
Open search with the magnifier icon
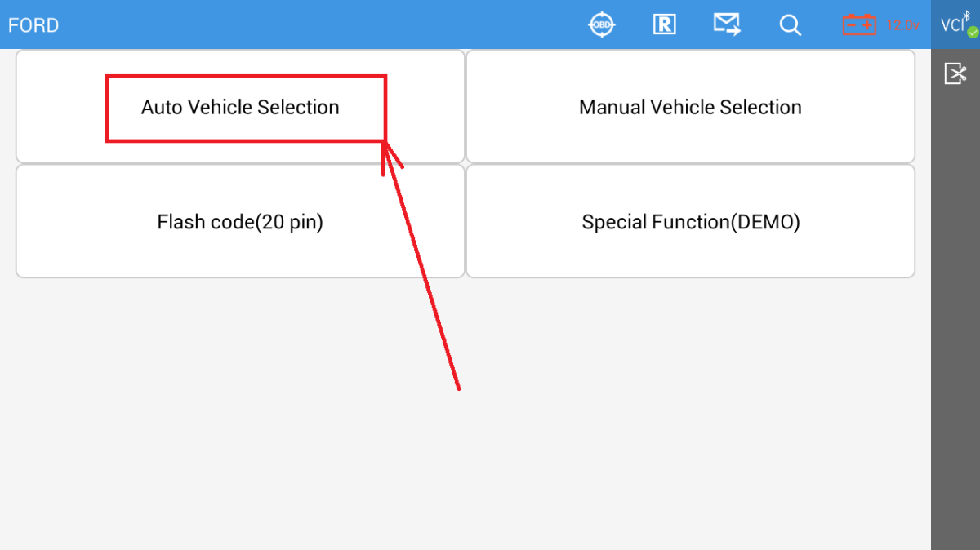pos(790,24)
